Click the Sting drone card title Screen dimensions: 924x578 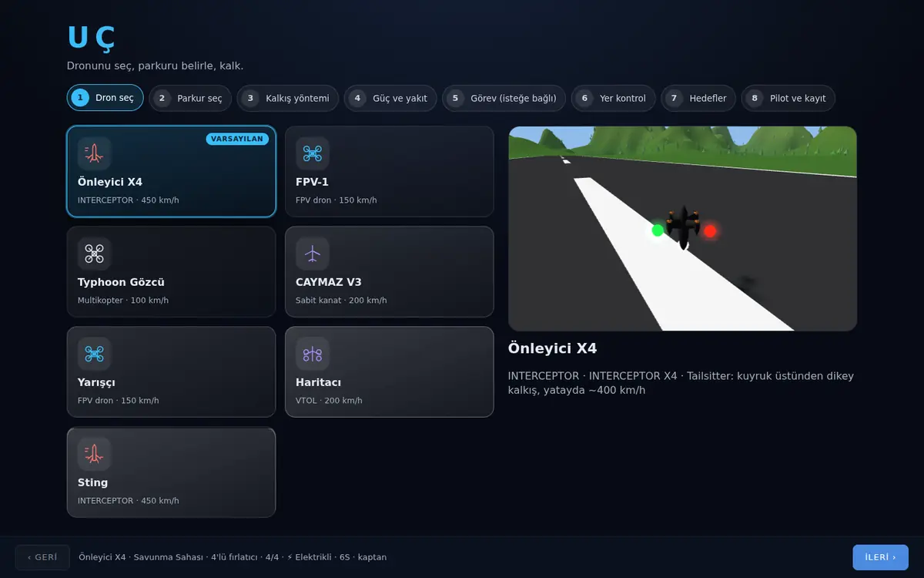pos(92,482)
